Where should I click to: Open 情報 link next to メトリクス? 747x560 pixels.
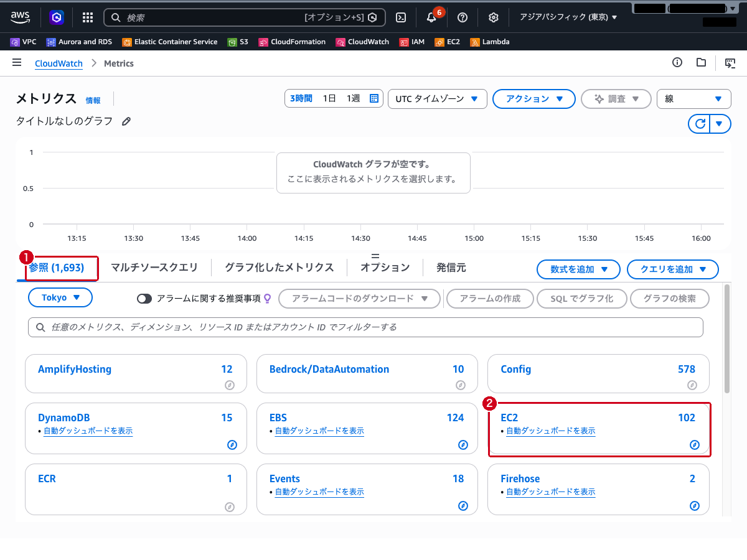click(93, 100)
